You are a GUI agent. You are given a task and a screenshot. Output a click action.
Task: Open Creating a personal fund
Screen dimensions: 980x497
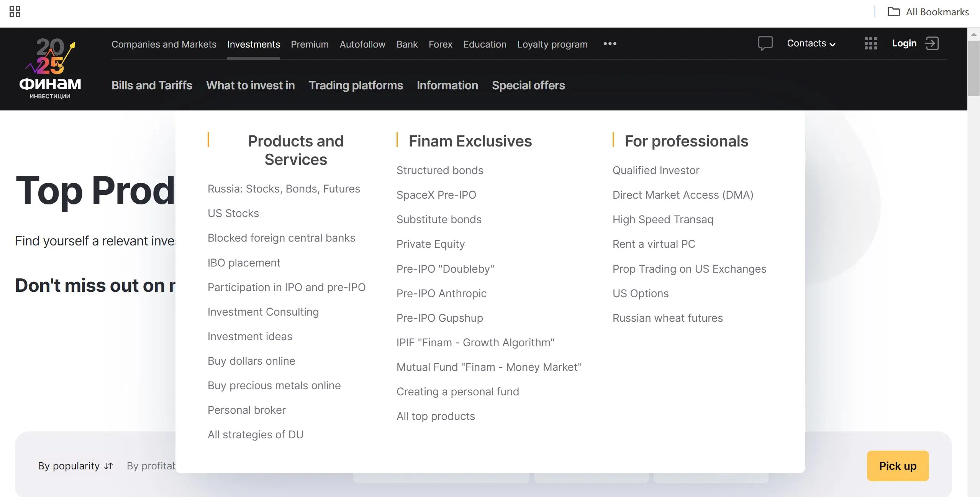pyautogui.click(x=458, y=392)
